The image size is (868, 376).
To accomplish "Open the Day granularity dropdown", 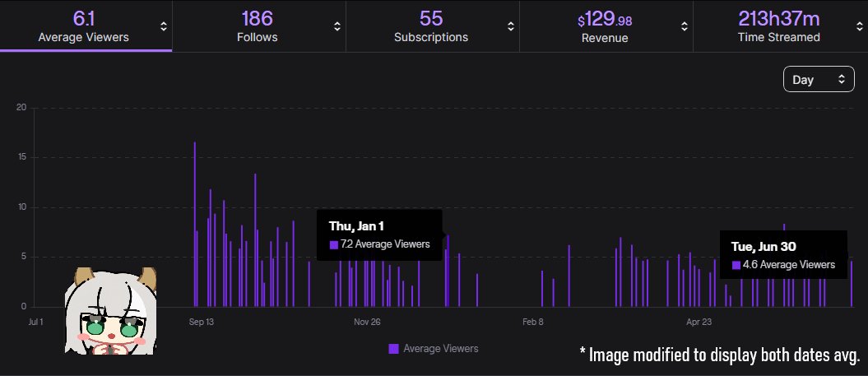I will click(x=819, y=79).
